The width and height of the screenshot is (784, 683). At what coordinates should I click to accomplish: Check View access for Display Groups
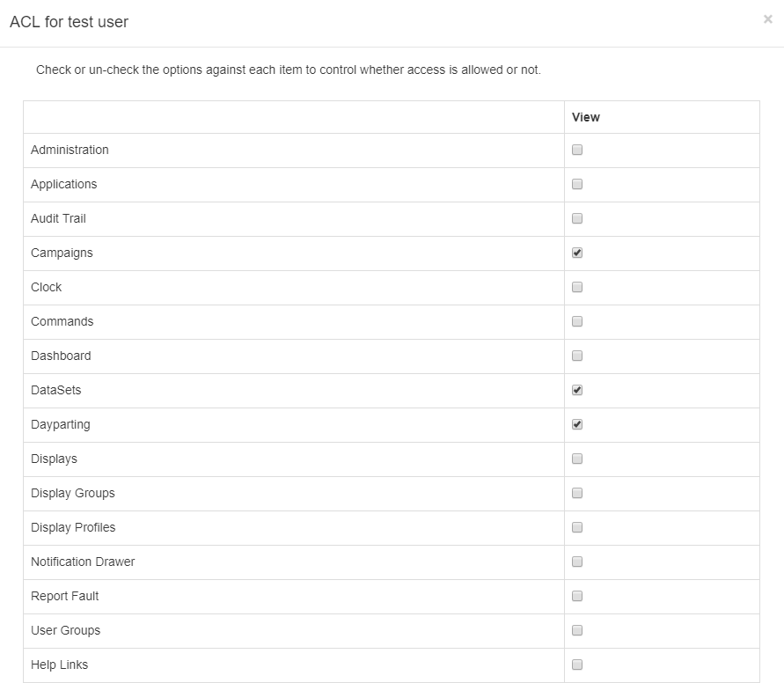coord(577,493)
